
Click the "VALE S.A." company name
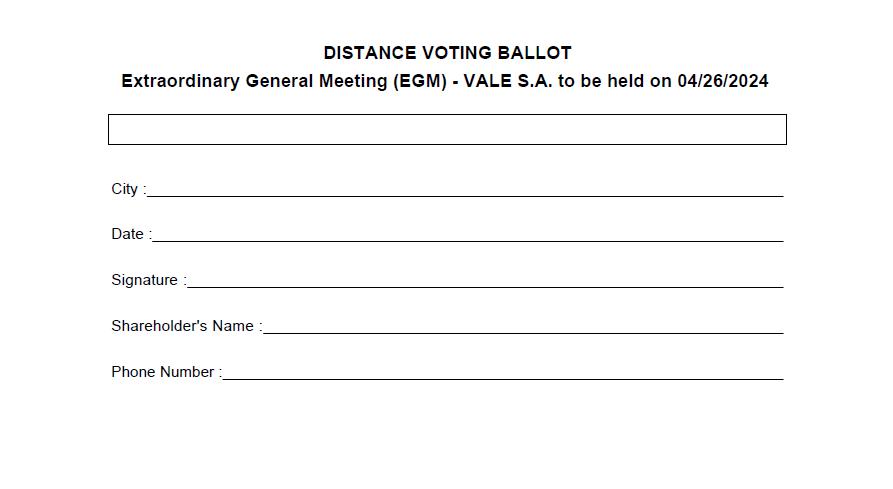508,82
